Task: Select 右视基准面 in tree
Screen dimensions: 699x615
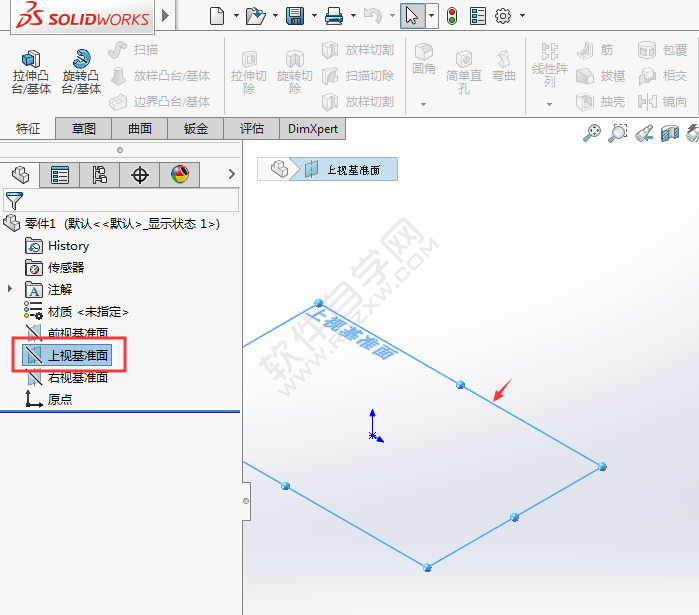Action: [x=67, y=378]
